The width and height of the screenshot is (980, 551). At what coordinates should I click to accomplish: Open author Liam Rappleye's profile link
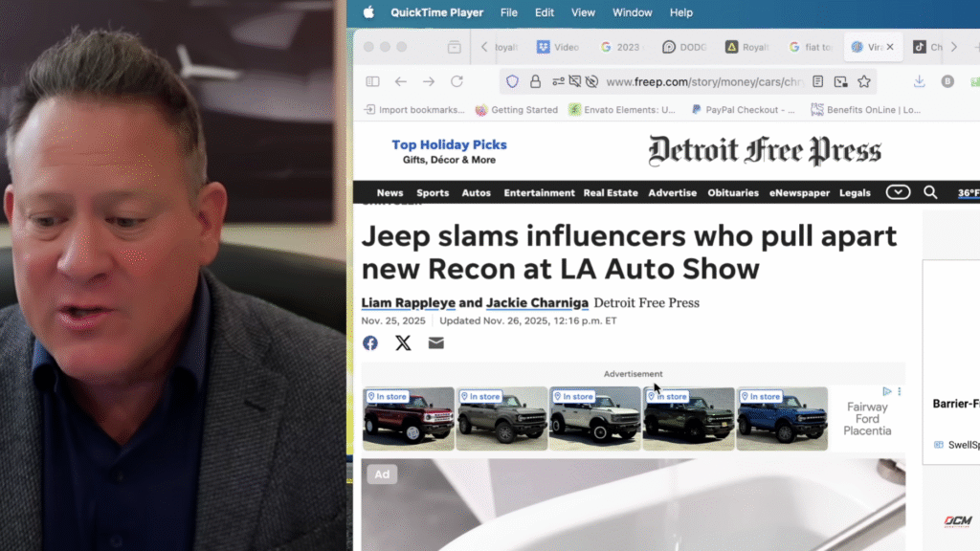pos(409,303)
